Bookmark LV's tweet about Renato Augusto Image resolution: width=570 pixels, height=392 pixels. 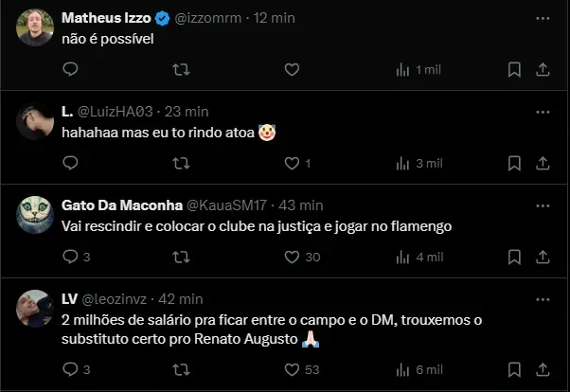click(514, 369)
